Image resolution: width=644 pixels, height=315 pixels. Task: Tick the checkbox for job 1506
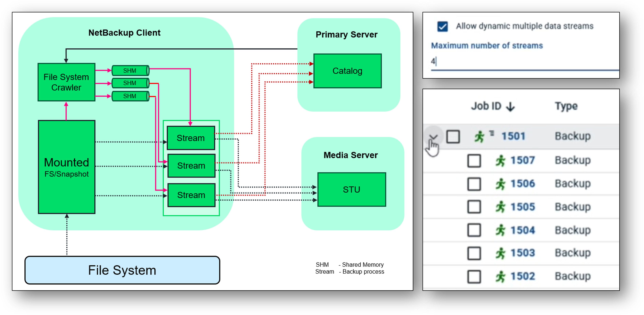tap(474, 184)
